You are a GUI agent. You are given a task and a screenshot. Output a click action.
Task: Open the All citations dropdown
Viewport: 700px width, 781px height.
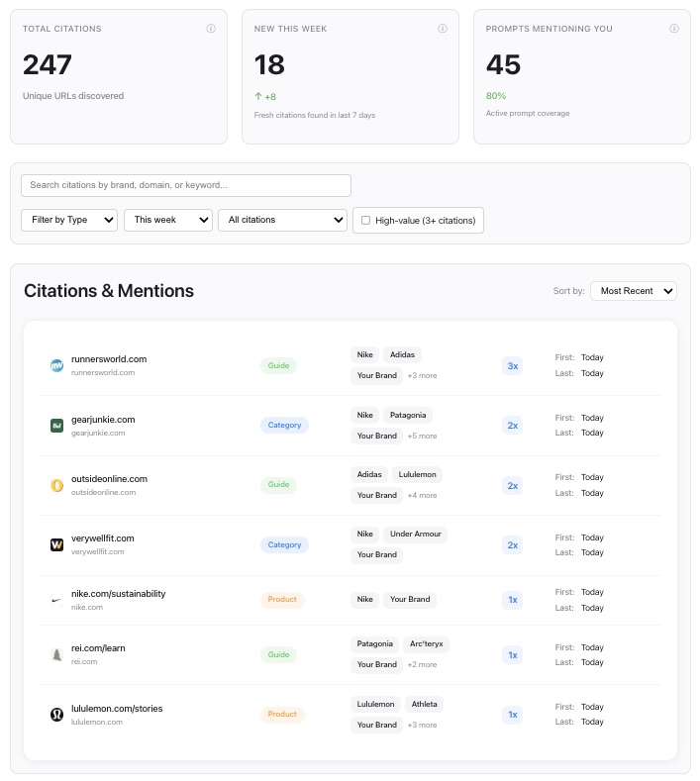[x=282, y=220]
